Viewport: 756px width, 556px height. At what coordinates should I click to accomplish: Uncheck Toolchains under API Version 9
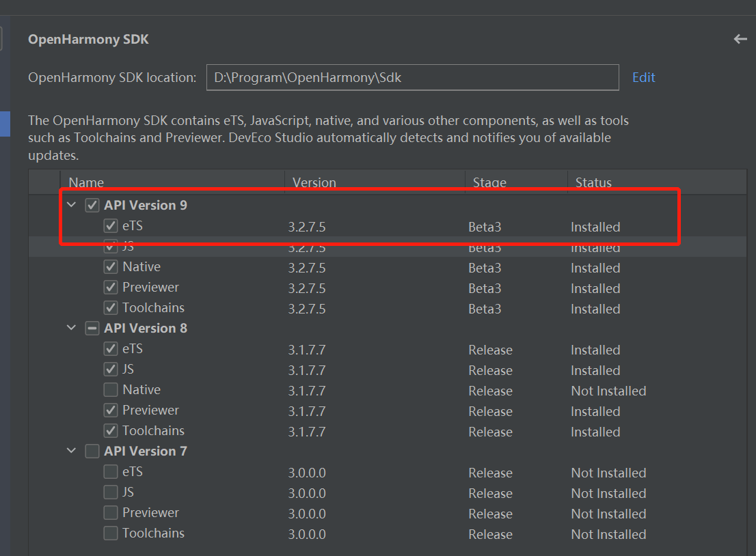[111, 307]
